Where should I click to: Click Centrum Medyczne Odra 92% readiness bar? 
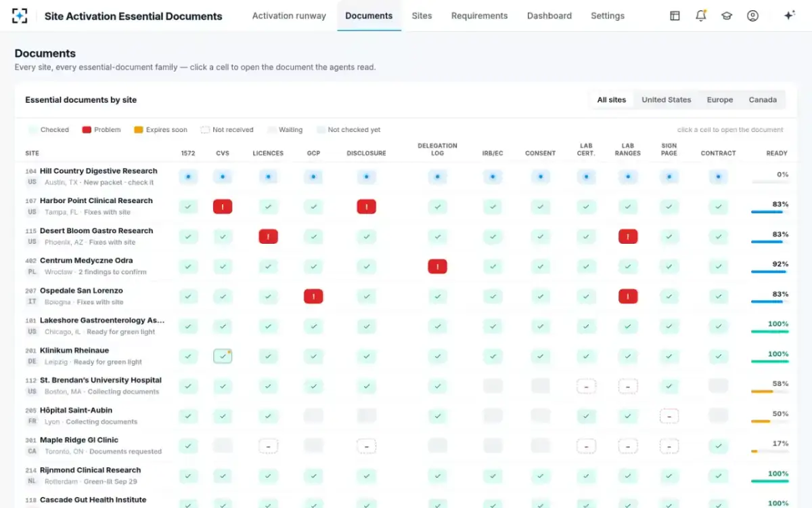tap(770, 272)
